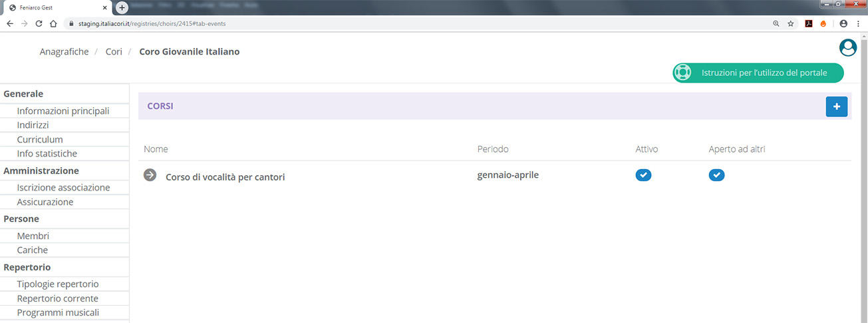
Task: Open Membri under Persone section
Action: [x=33, y=236]
